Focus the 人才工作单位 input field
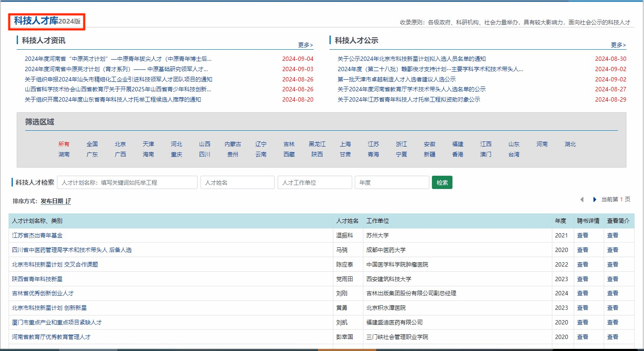The width and height of the screenshot is (644, 351). coord(315,183)
